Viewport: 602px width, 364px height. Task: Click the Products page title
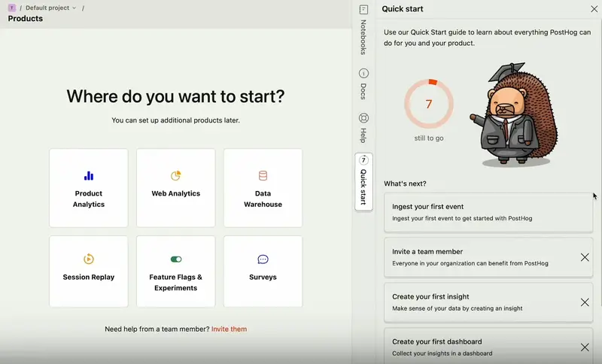point(26,18)
